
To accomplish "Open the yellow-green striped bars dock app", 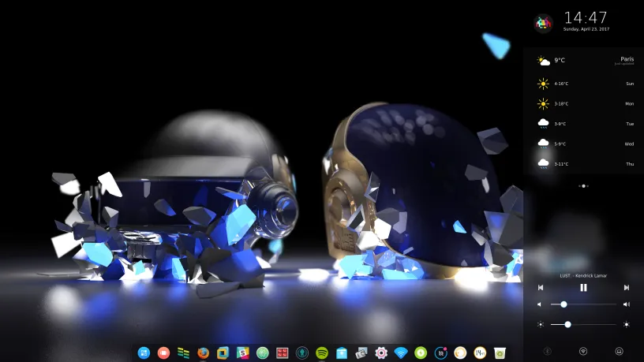I will click(183, 353).
